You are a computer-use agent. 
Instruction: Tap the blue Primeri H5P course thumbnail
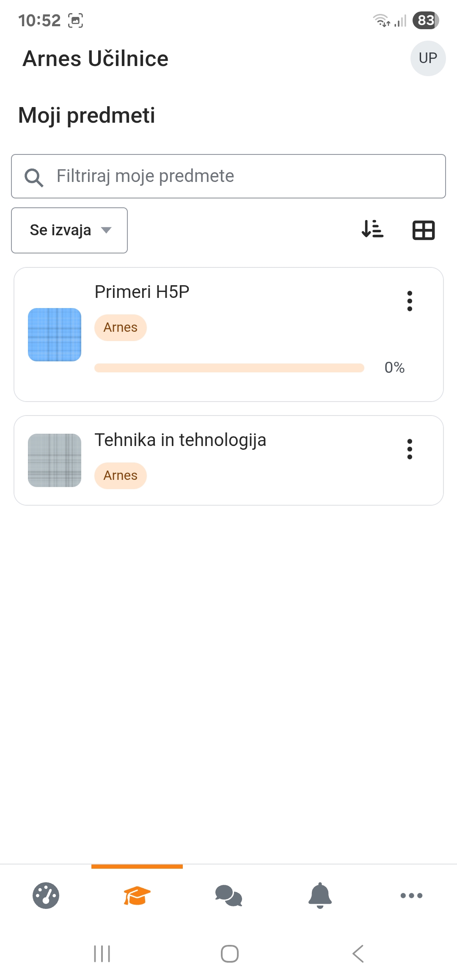(x=55, y=335)
